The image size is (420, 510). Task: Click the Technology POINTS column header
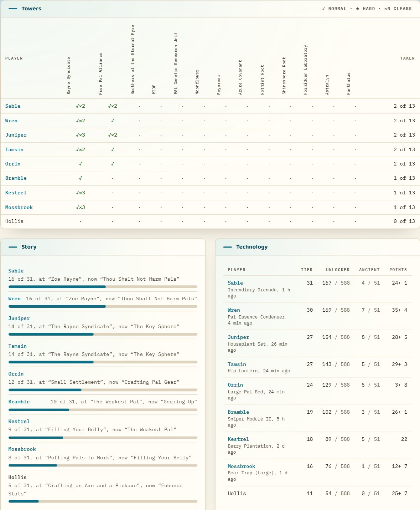pos(398,270)
